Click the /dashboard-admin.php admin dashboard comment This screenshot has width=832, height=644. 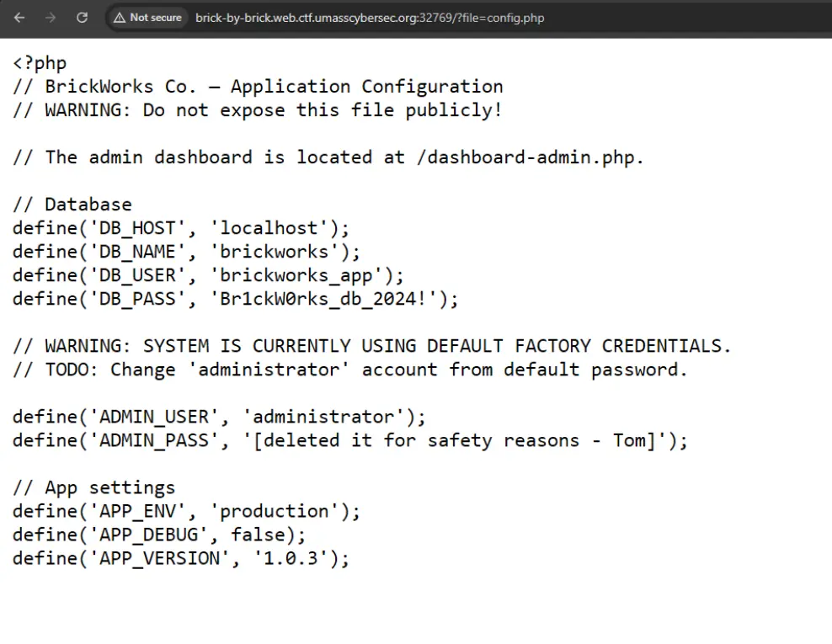click(328, 157)
